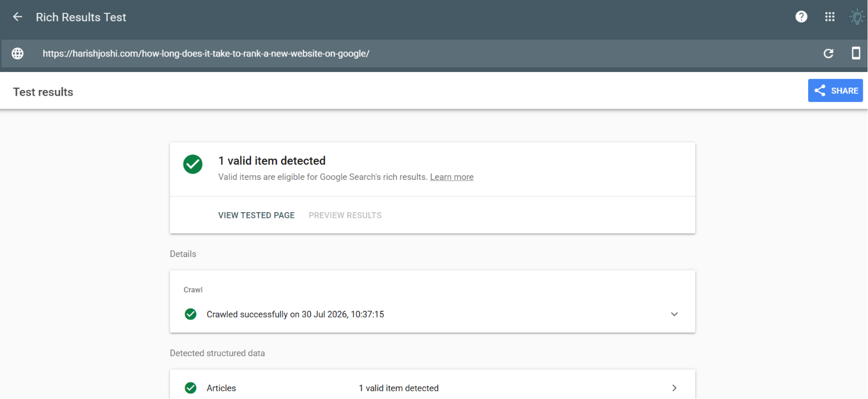The image size is (868, 399).
Task: Click green check icon next to Articles
Action: [x=191, y=388]
